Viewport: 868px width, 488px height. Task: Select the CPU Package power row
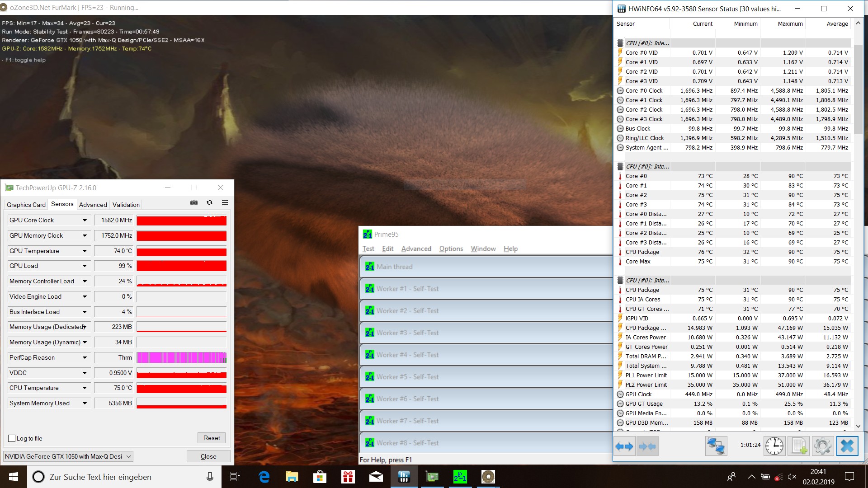[732, 328]
